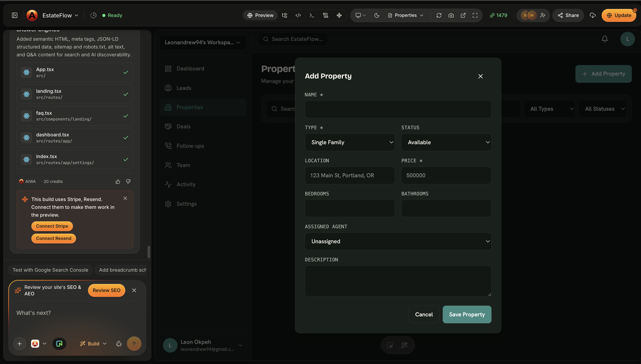Expand the Properties page selector dropdown

(x=406, y=15)
